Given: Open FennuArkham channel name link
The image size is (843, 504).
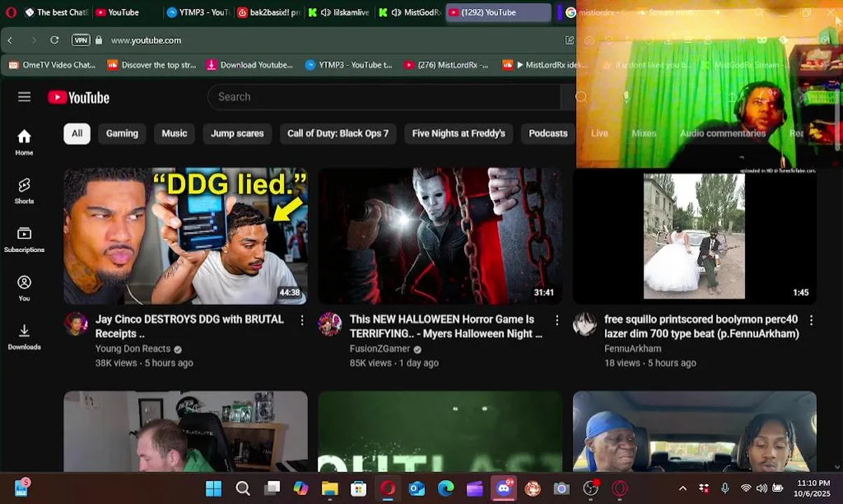Looking at the screenshot, I should (633, 349).
